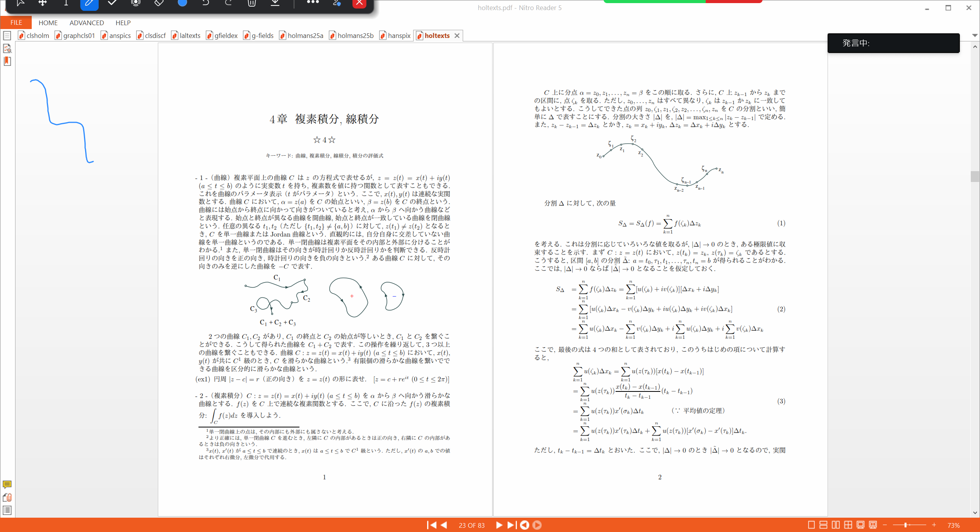Save annotations via the download icon
Viewport: 980px width, 532px height.
(x=275, y=4)
